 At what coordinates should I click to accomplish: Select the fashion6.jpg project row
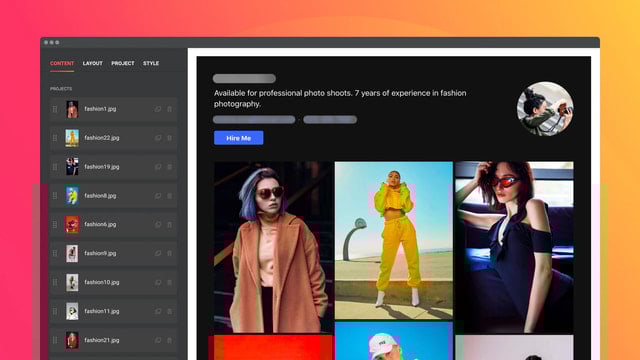[113, 224]
